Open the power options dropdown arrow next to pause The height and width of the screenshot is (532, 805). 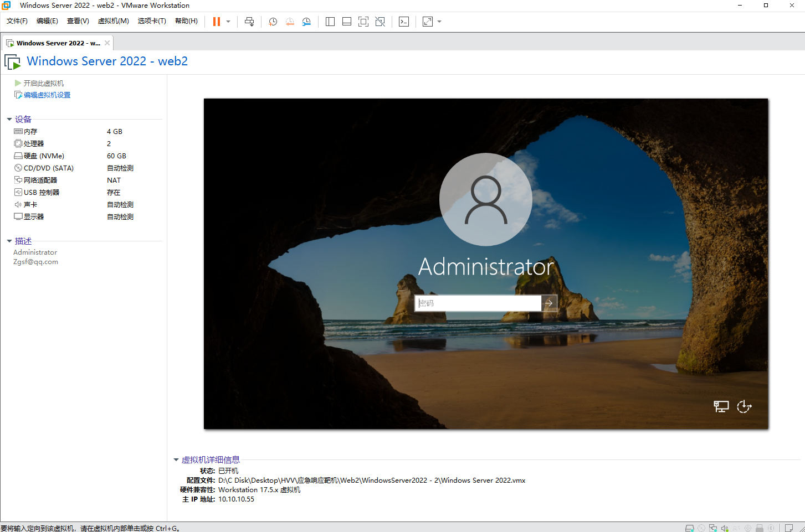coord(228,22)
